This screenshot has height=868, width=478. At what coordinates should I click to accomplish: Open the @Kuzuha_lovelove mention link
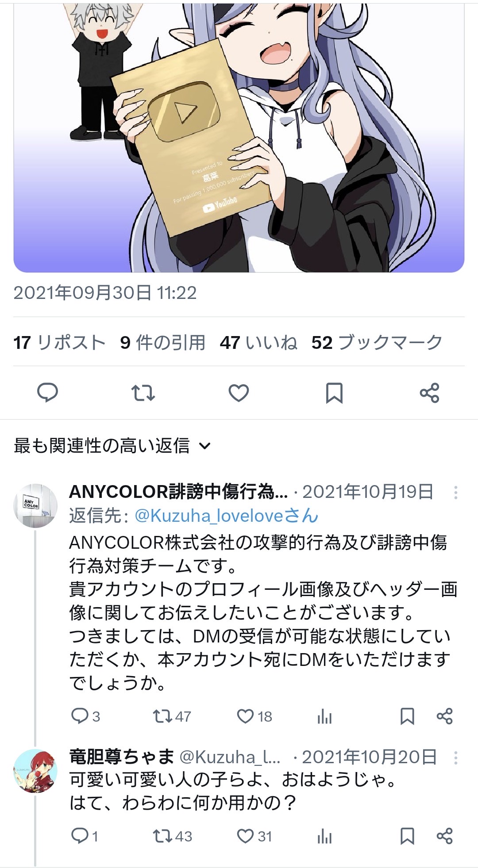(x=226, y=516)
